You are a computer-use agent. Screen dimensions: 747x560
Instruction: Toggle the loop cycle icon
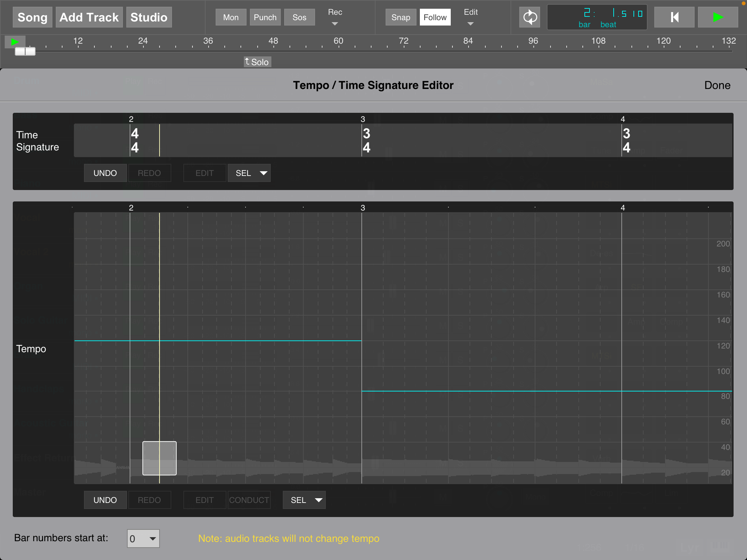(530, 17)
